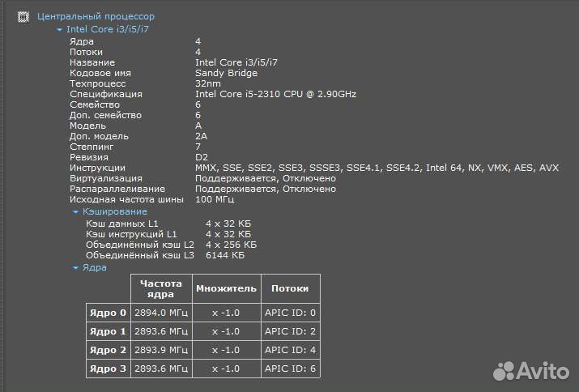
Task: Click the Инструкции label
Action: 97,168
